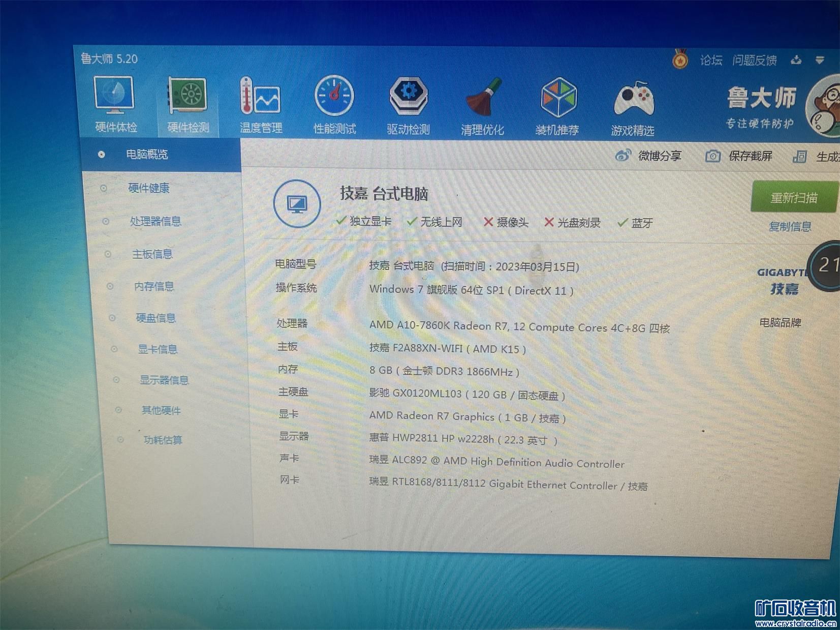Click the green 重新扫描 rescan button
Image resolution: width=840 pixels, height=630 pixels.
pos(794,197)
